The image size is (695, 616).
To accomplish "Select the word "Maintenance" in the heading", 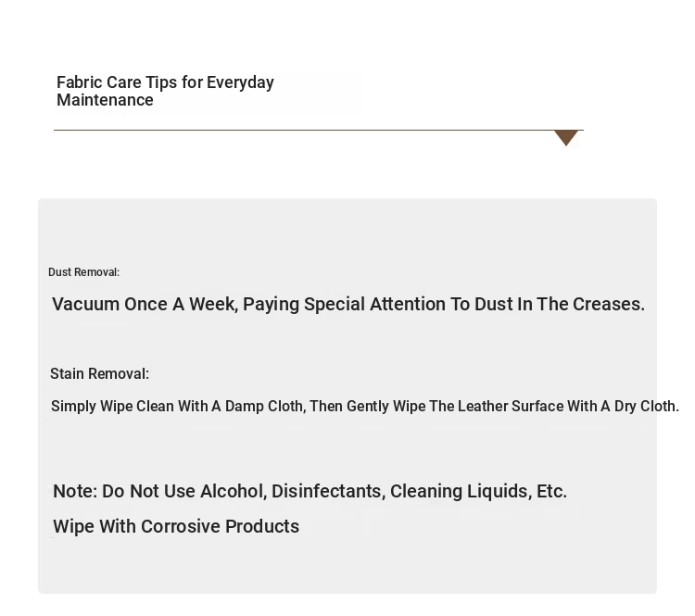I will [105, 100].
